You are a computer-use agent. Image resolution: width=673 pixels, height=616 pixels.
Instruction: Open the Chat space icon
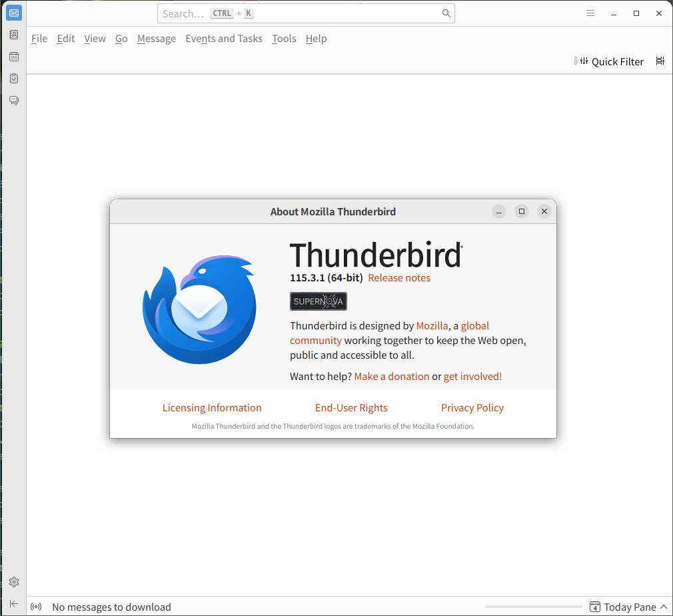pyautogui.click(x=14, y=101)
